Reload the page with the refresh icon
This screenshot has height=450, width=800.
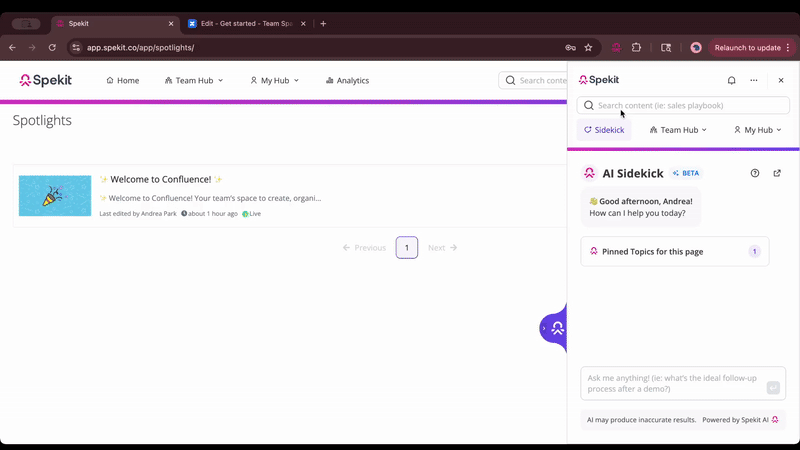(x=52, y=47)
